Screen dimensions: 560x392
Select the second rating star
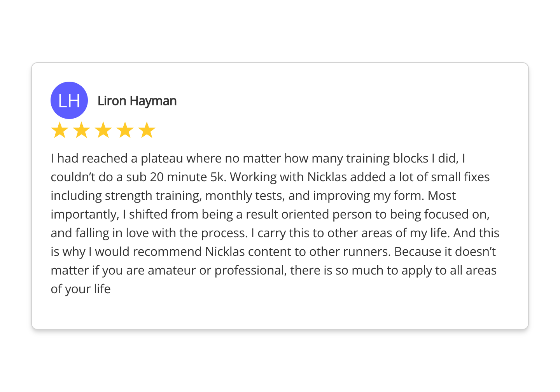click(x=82, y=130)
